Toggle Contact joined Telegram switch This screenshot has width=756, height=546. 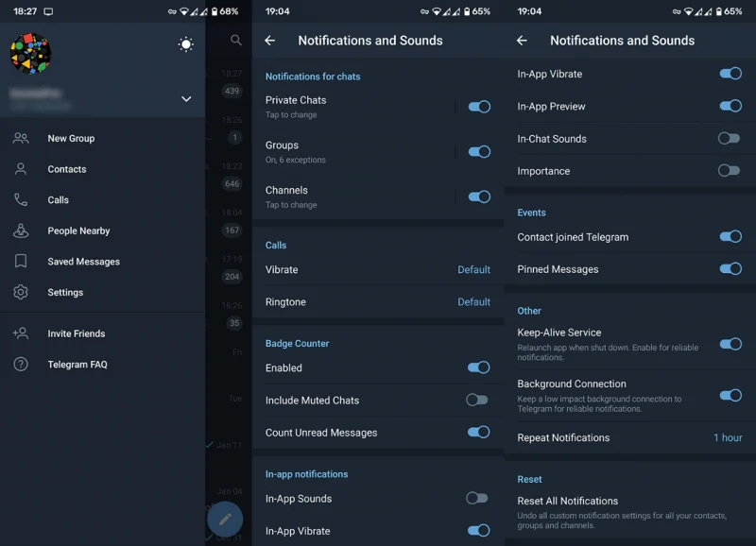click(730, 236)
